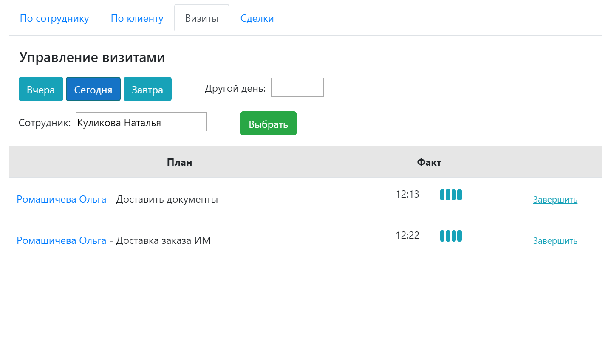Click the План column header
Image resolution: width=611 pixels, height=364 pixels.
tap(179, 162)
